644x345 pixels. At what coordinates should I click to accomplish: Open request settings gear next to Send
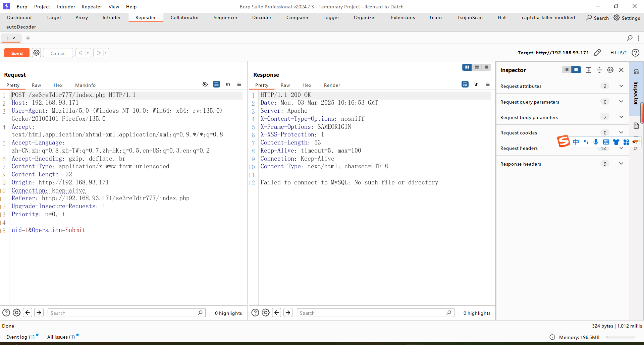(x=36, y=53)
